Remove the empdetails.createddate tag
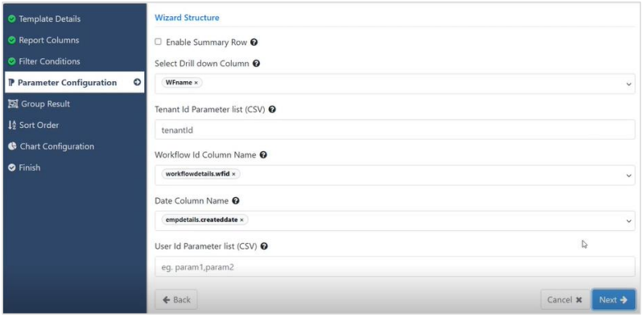The image size is (644, 317). [x=242, y=220]
